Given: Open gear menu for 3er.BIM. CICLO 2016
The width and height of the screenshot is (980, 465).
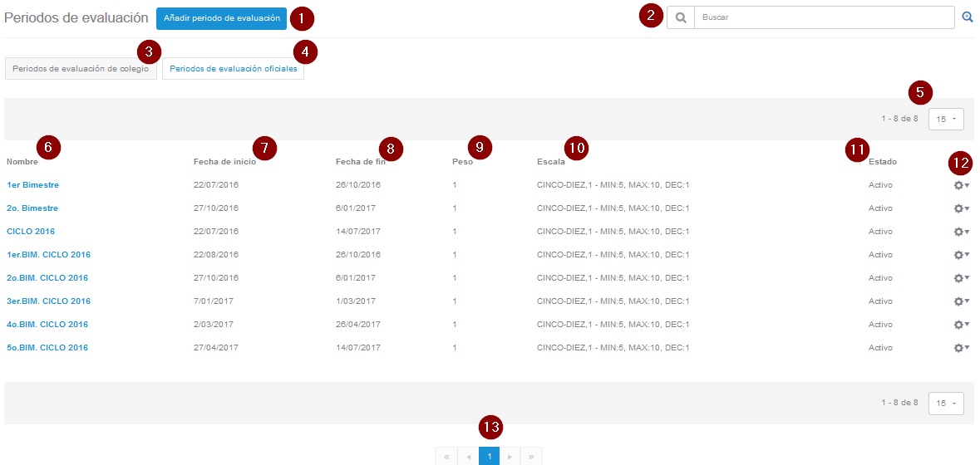Looking at the screenshot, I should 961,301.
